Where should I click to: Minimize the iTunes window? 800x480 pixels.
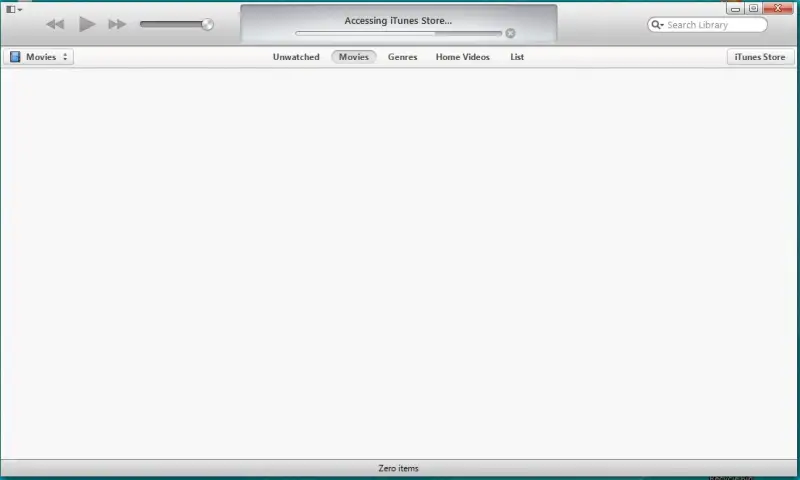735,8
